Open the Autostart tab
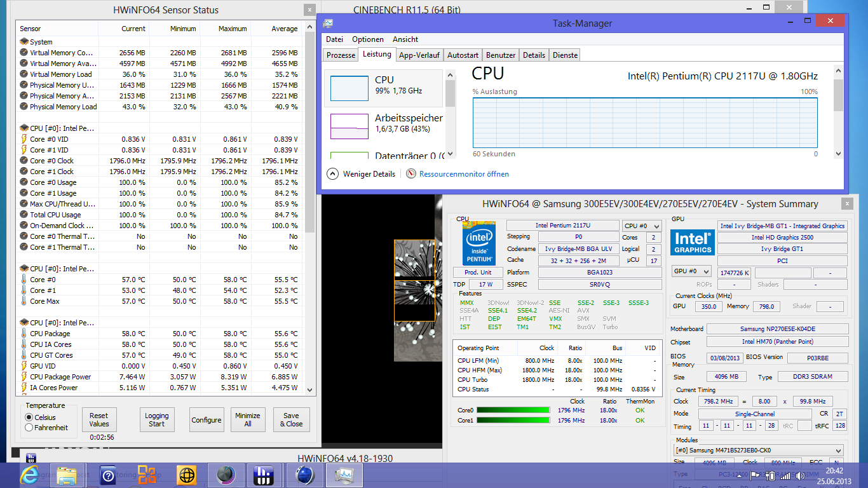The image size is (868, 488). pyautogui.click(x=463, y=55)
